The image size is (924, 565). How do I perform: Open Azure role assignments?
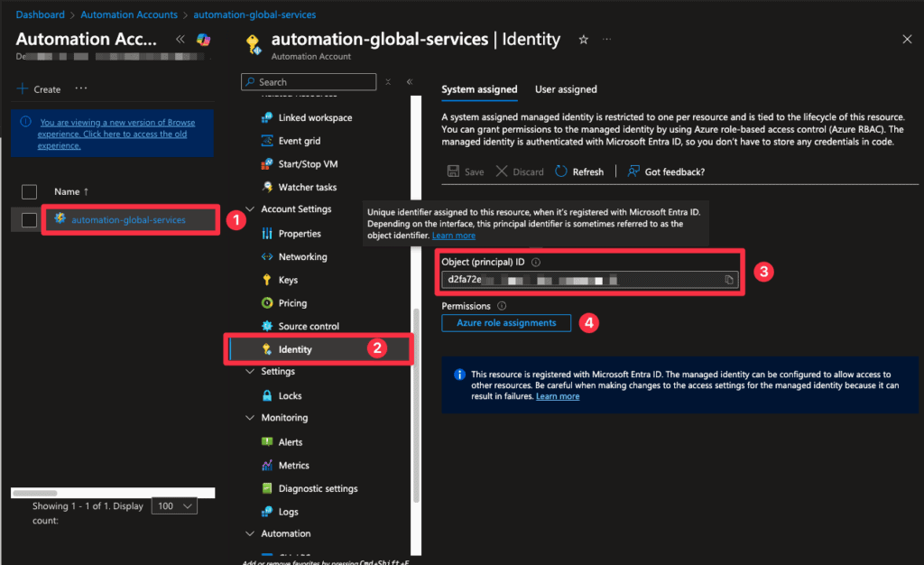coord(506,323)
